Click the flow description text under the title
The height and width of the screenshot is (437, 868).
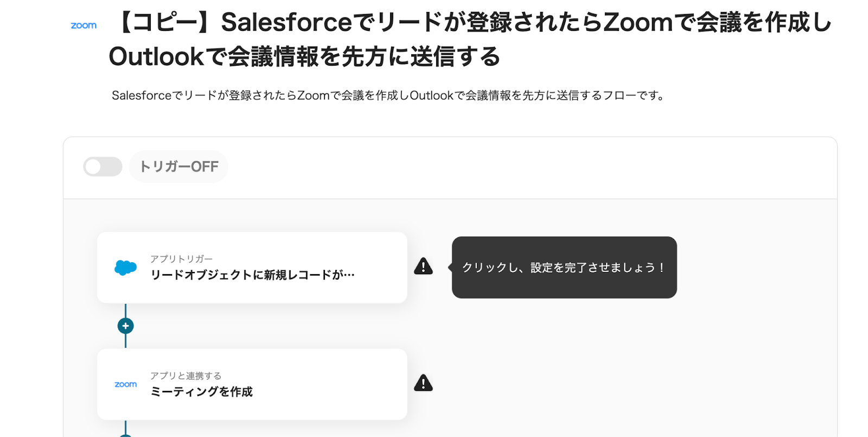[x=388, y=96]
